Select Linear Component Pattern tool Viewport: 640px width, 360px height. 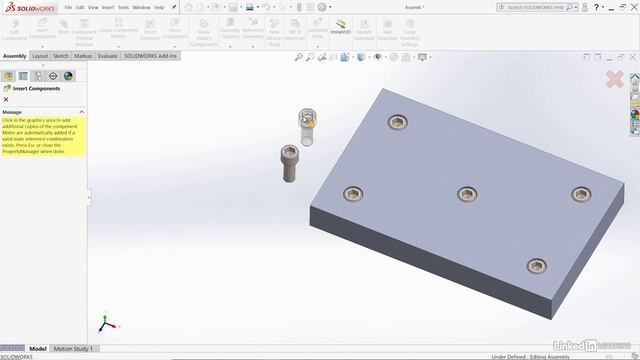(x=118, y=28)
